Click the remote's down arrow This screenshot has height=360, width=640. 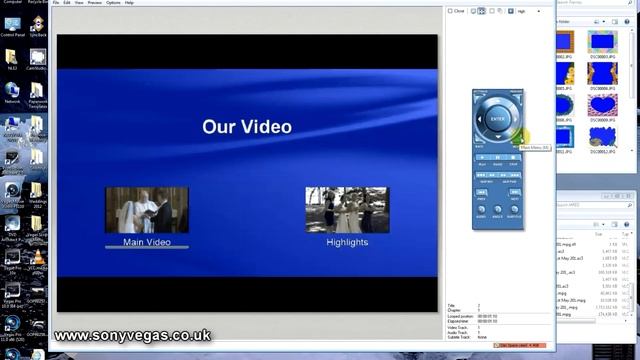coord(498,137)
